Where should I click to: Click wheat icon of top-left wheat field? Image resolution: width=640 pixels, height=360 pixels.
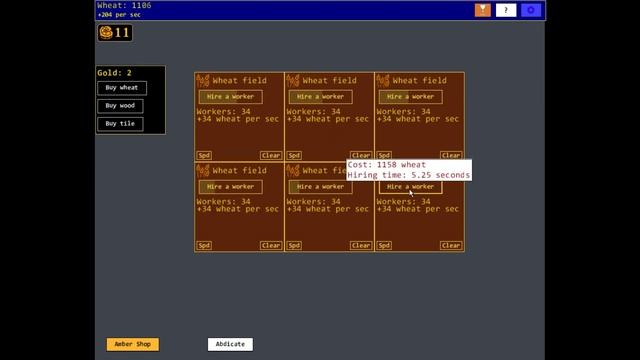pos(203,81)
